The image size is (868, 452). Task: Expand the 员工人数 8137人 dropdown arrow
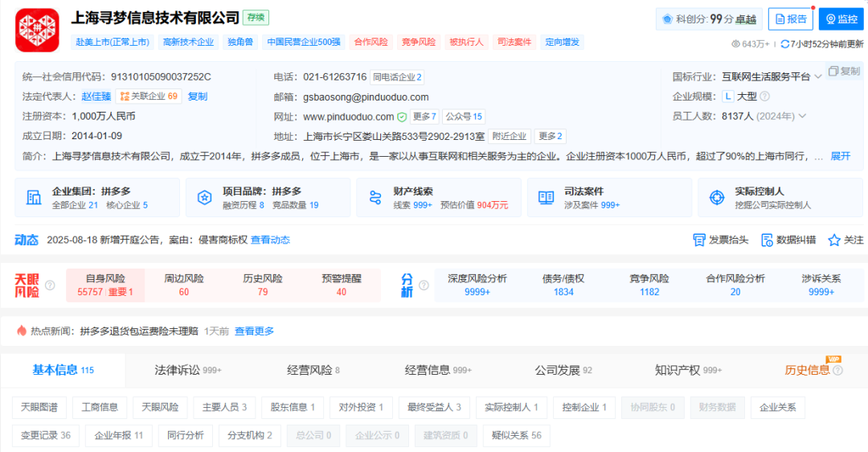(x=802, y=116)
